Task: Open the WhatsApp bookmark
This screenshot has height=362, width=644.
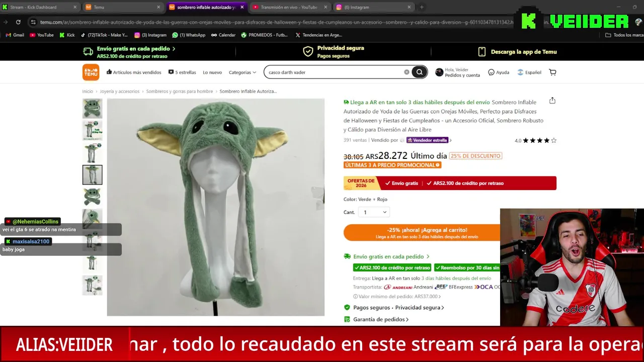Action: pyautogui.click(x=189, y=35)
